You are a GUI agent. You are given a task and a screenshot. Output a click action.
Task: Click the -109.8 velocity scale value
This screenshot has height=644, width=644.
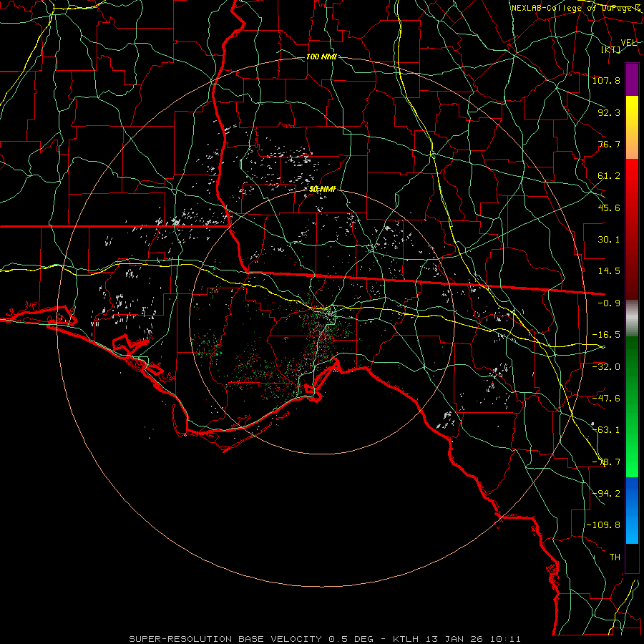tap(603, 525)
